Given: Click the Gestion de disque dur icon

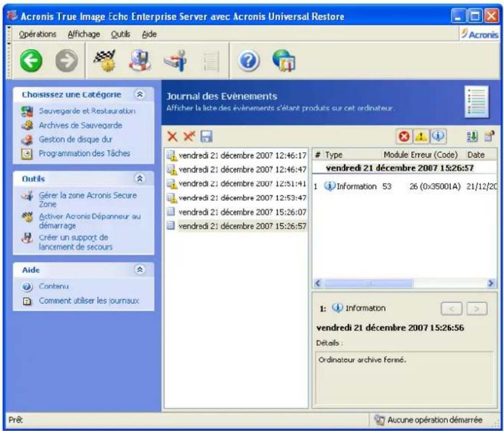Looking at the screenshot, I should click(27, 139).
